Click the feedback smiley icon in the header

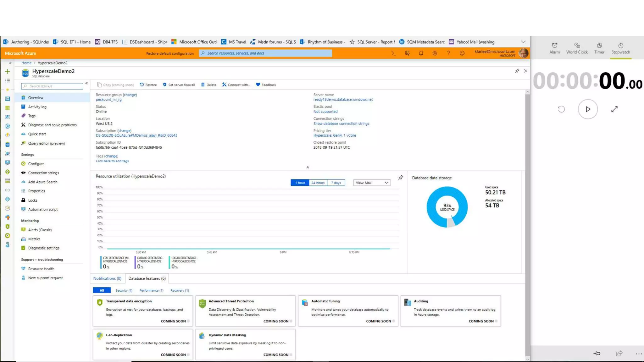462,53
